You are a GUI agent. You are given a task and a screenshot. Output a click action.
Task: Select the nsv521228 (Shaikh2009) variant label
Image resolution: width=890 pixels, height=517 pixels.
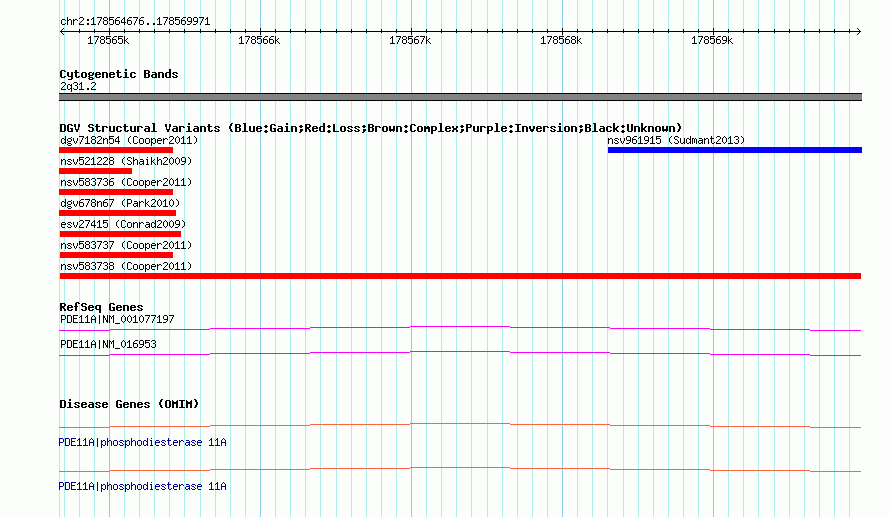126,161
